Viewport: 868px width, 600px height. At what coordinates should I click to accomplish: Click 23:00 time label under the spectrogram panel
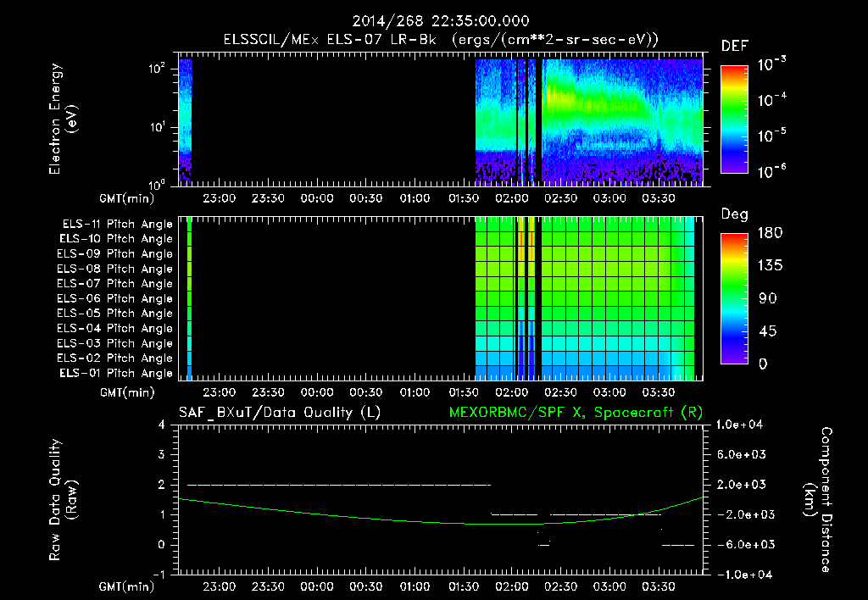(x=220, y=198)
